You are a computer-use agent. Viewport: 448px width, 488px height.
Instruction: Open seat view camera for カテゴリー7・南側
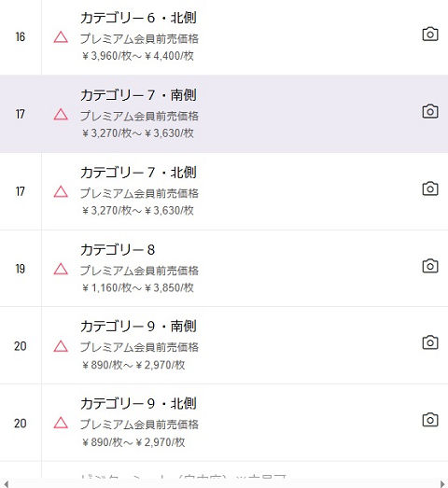point(430,111)
